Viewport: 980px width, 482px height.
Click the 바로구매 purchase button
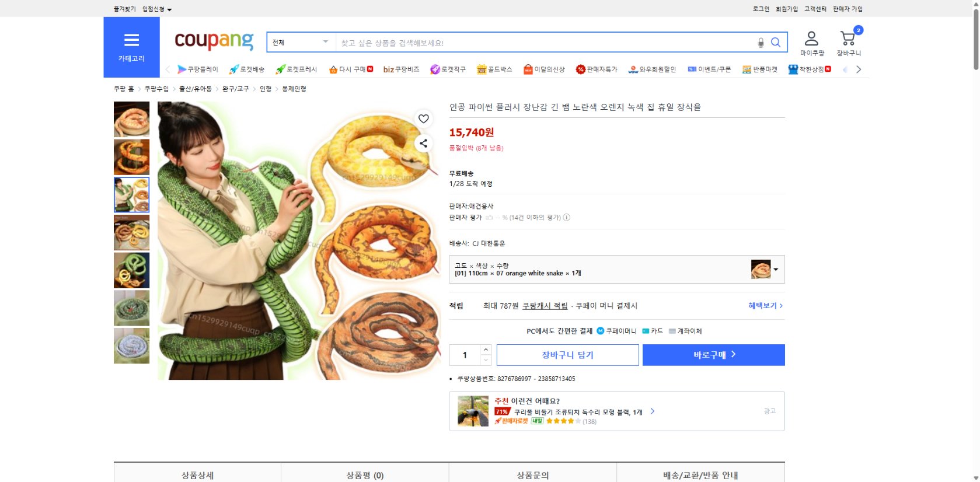tap(713, 355)
